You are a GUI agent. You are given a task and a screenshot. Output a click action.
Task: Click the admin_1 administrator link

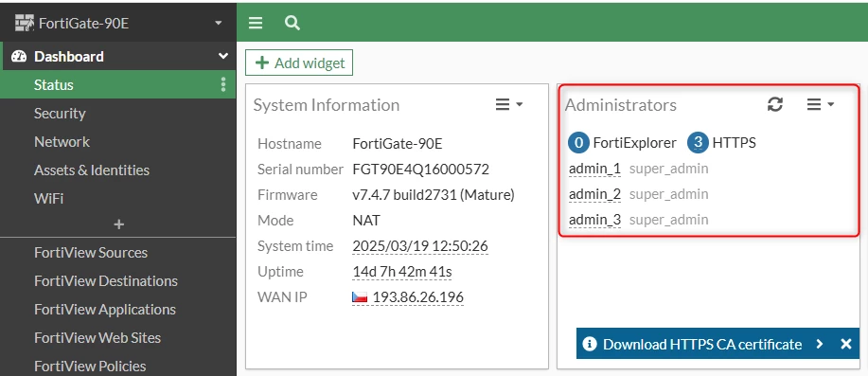point(594,169)
